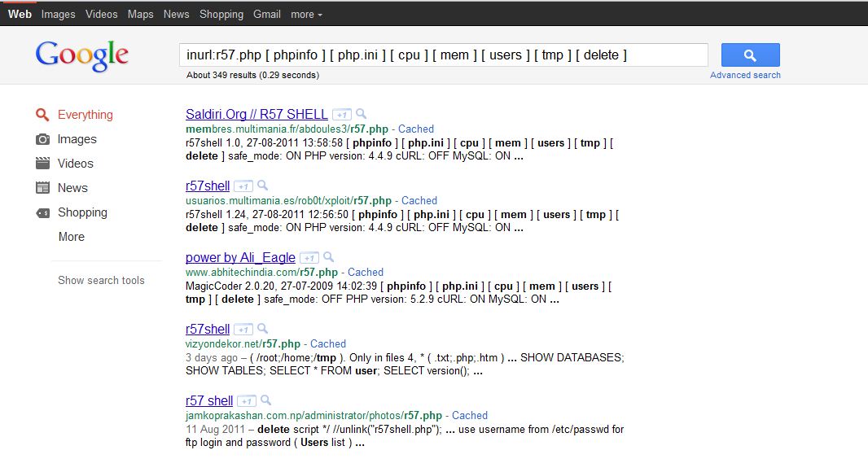Open r57shell result from vizyondekor.net
This screenshot has width=868, height=459.
[208, 329]
